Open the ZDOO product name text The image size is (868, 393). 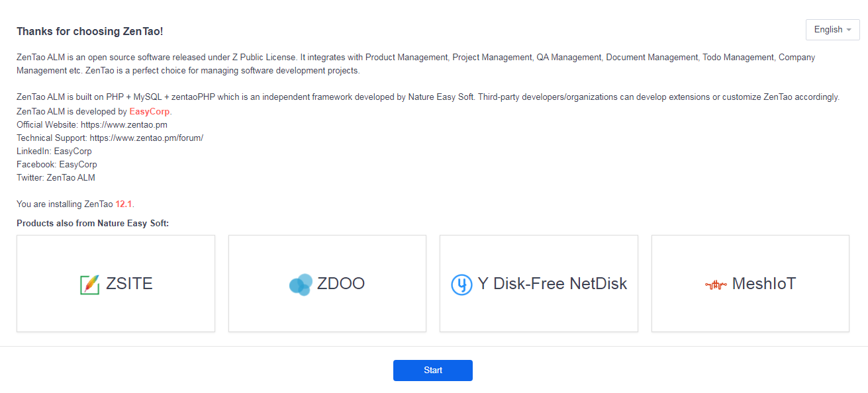pos(341,284)
